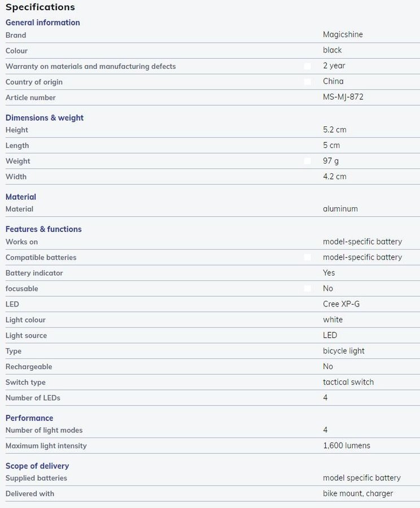This screenshot has width=420, height=508.
Task: Select the General information section heading
Action: 43,23
